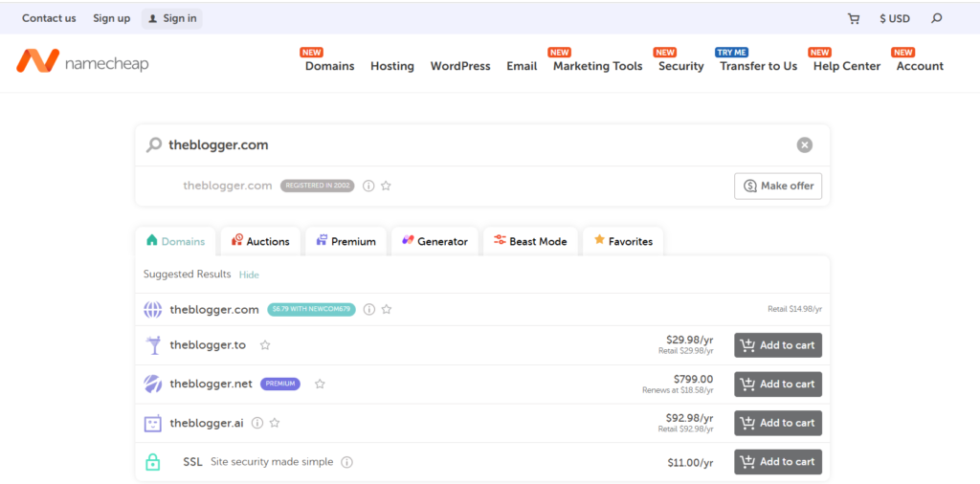Click the PREMIUM badge on theblogger.net

(x=280, y=384)
